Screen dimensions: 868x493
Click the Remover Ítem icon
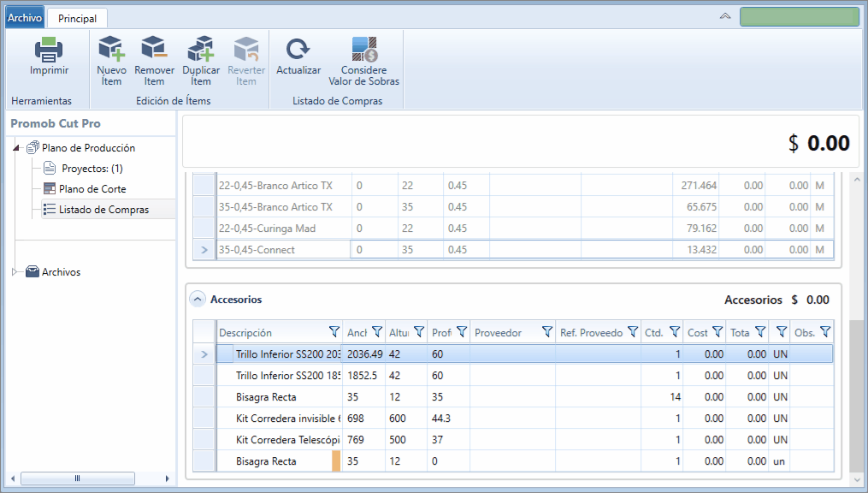[154, 48]
